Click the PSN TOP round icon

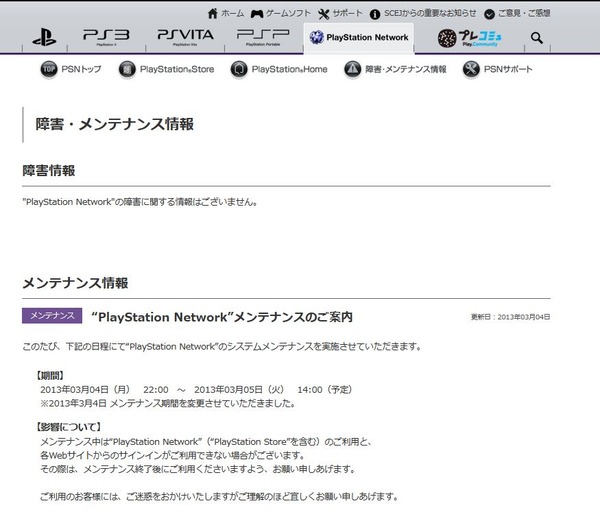49,69
